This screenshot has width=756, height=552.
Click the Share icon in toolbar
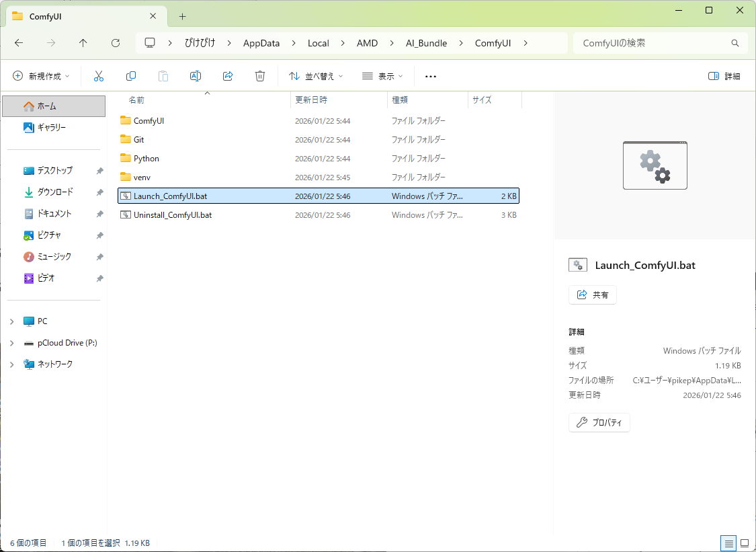point(228,76)
